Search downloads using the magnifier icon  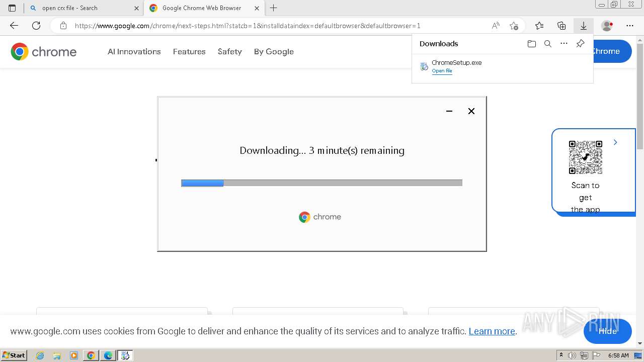pos(548,44)
